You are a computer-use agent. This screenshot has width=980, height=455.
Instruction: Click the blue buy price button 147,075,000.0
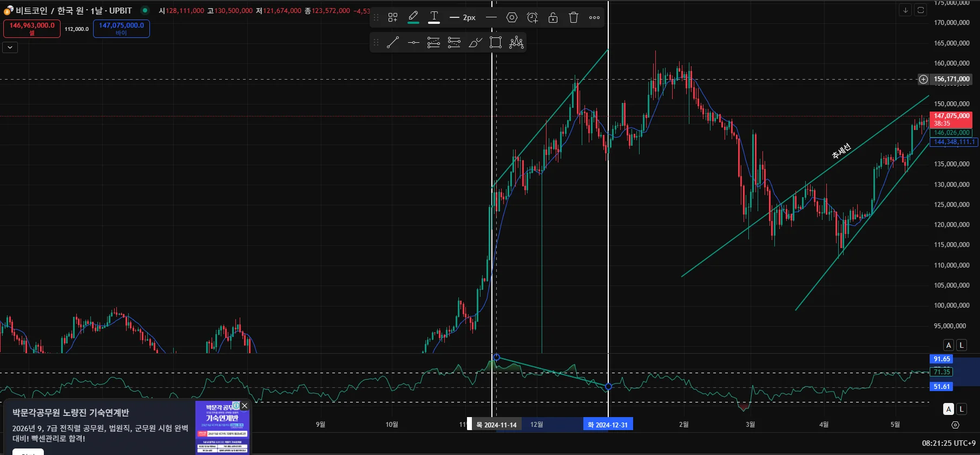(121, 29)
